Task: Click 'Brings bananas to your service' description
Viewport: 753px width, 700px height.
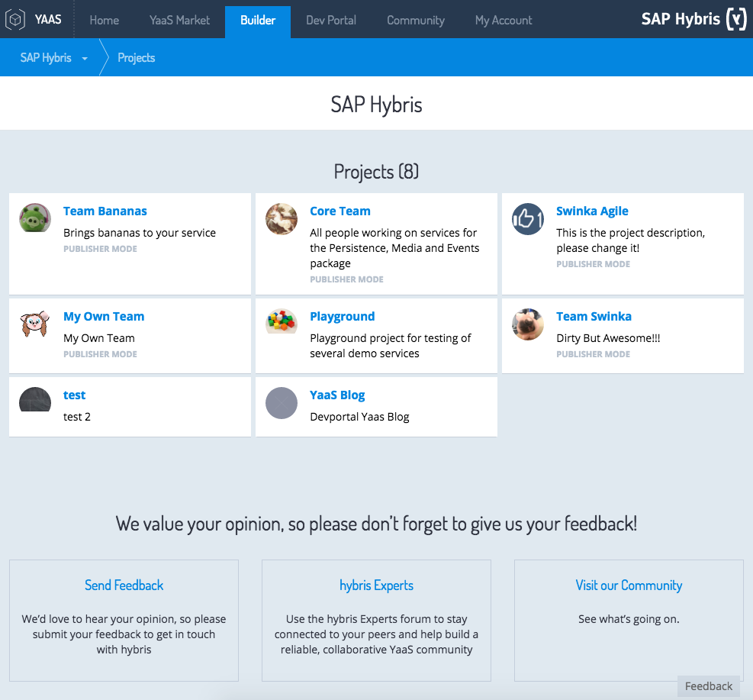Action: [x=140, y=233]
